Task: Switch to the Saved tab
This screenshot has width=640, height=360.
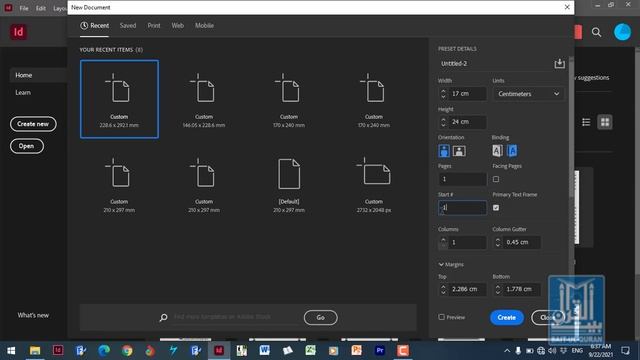Action: (x=128, y=25)
